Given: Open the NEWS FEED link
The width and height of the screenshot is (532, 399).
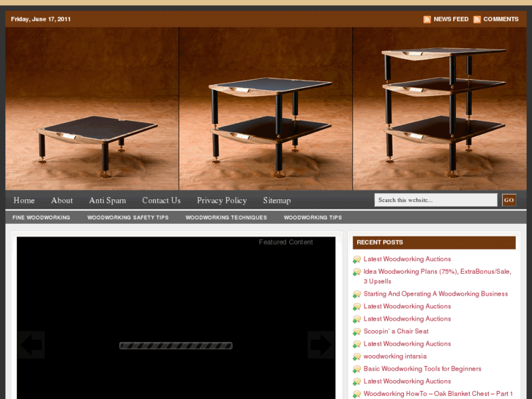Looking at the screenshot, I should point(451,19).
